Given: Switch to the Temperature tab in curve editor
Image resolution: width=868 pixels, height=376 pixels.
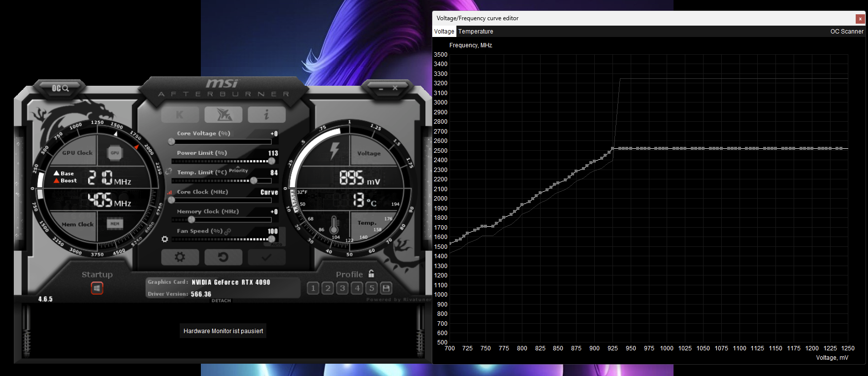Looking at the screenshot, I should pyautogui.click(x=476, y=31).
